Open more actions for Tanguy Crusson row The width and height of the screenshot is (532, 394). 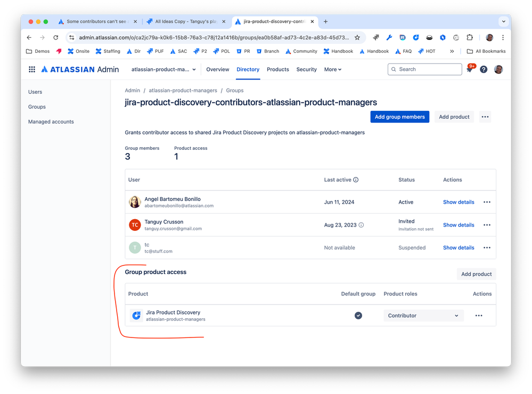(487, 225)
